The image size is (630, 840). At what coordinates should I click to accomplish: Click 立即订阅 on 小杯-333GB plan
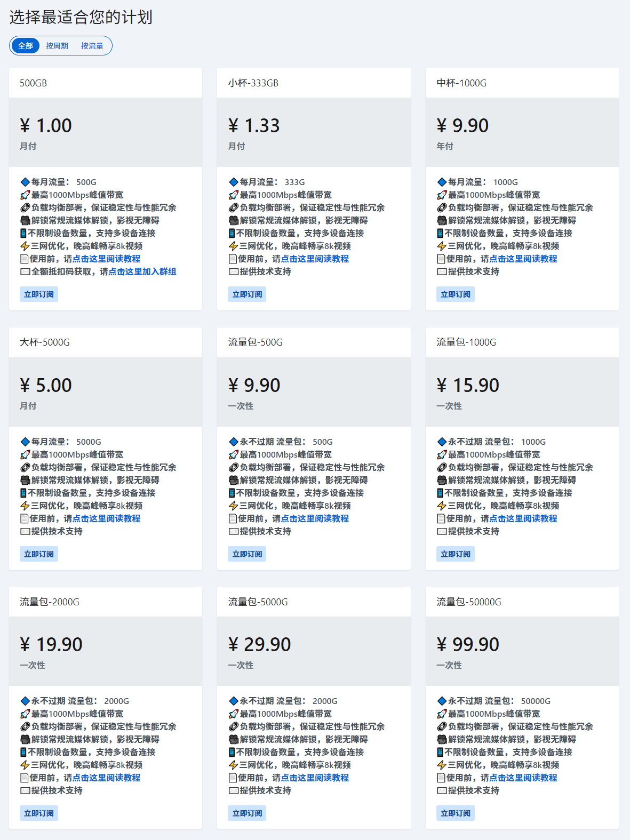[248, 294]
